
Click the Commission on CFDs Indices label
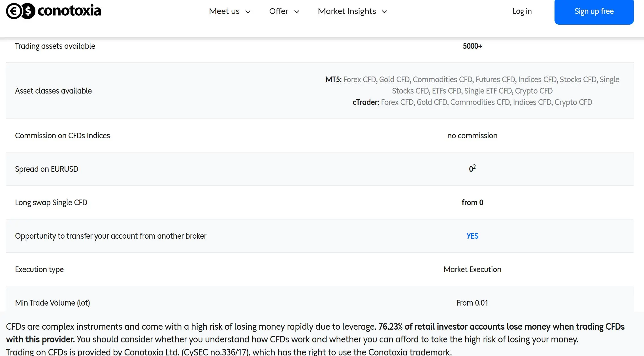[x=62, y=135]
